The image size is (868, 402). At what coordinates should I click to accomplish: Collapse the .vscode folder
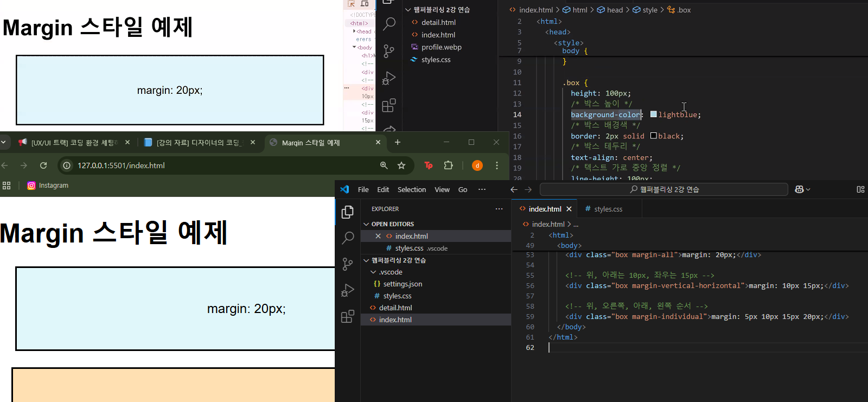coord(373,272)
